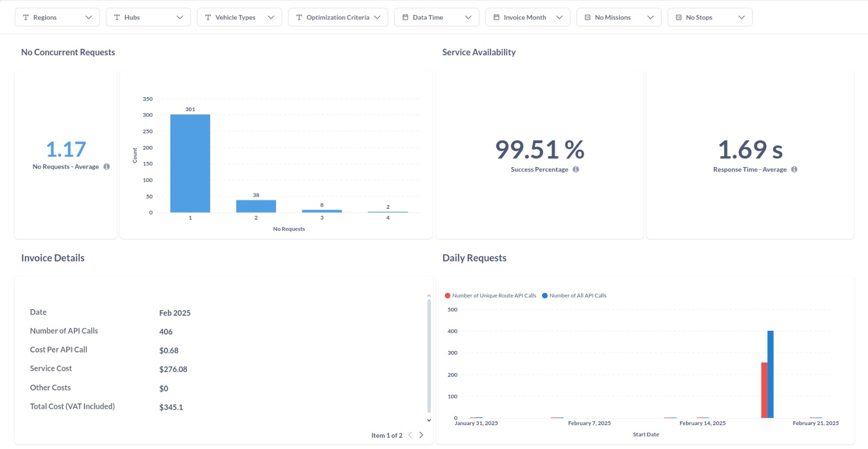
Task: Click the 99.51 % success value
Action: 540,150
